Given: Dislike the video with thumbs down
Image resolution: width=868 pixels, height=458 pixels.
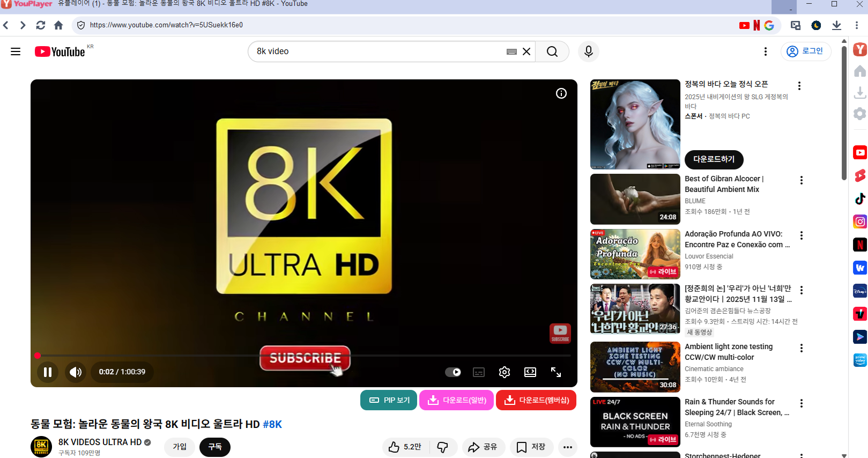Looking at the screenshot, I should click(443, 447).
